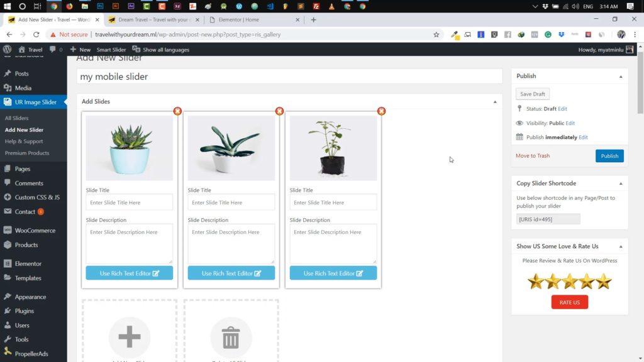This screenshot has width=644, height=362.
Task: Edit the Draft status
Action: click(x=562, y=109)
